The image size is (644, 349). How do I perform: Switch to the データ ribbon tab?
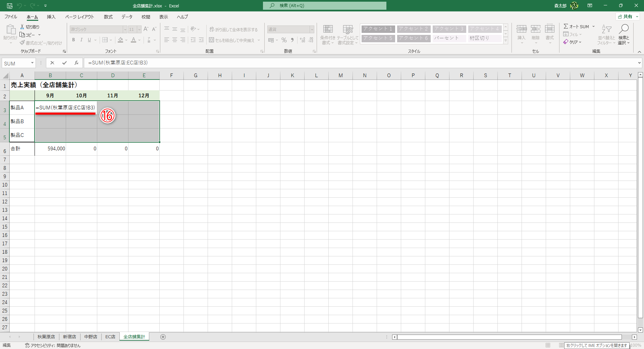(x=127, y=17)
